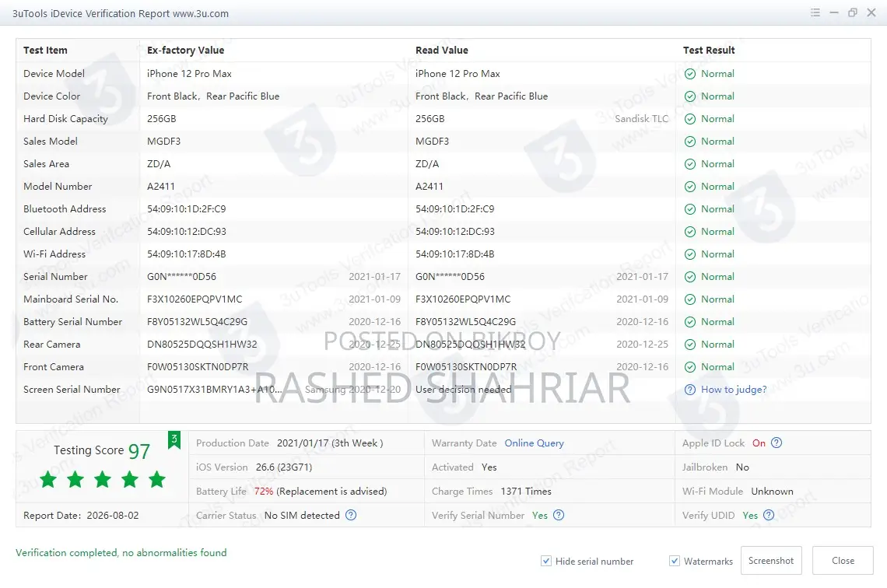Open the list menu icon in title bar
Viewport: 887px width, 588px height.
tap(815, 12)
